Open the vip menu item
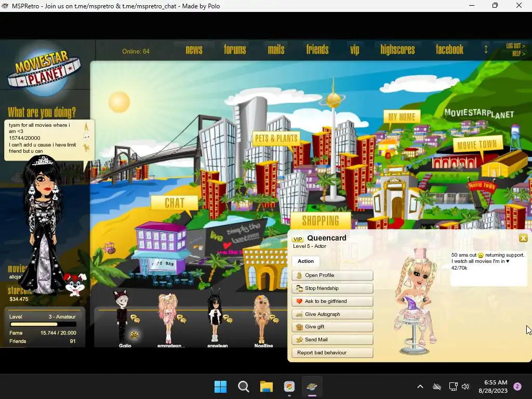 354,50
